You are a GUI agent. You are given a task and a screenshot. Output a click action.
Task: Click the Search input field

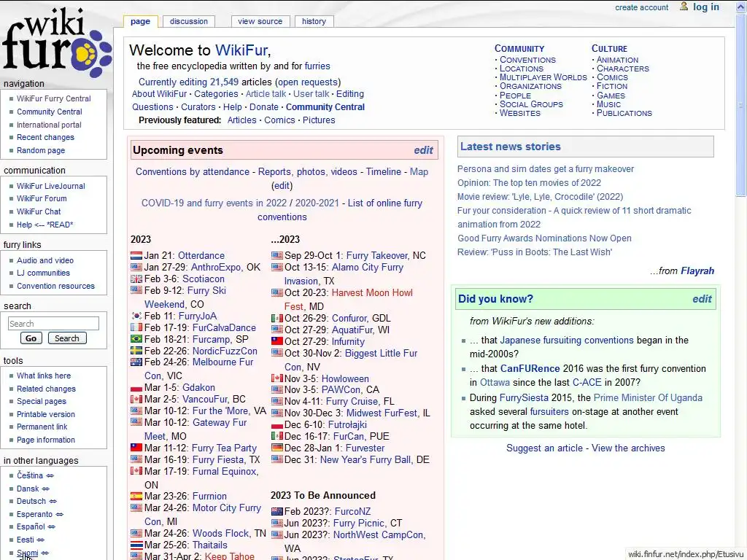click(53, 324)
